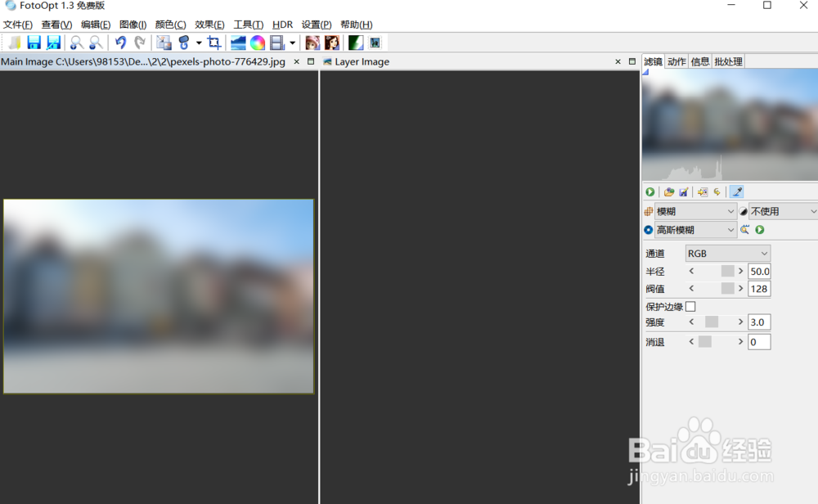
Task: Click the resize image icon
Action: (x=164, y=43)
